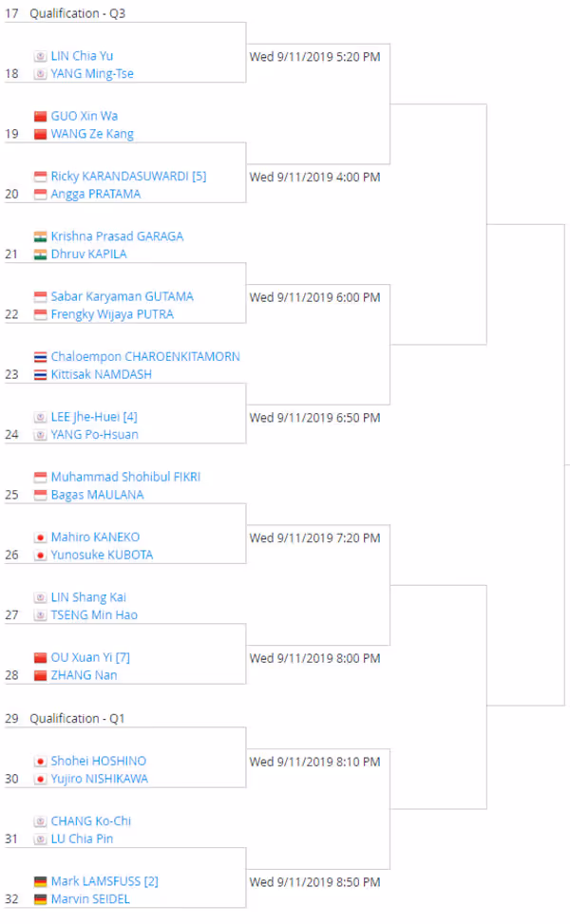Select Sabar Karyaman GUTAMA link
The height and width of the screenshot is (924, 570).
(122, 296)
